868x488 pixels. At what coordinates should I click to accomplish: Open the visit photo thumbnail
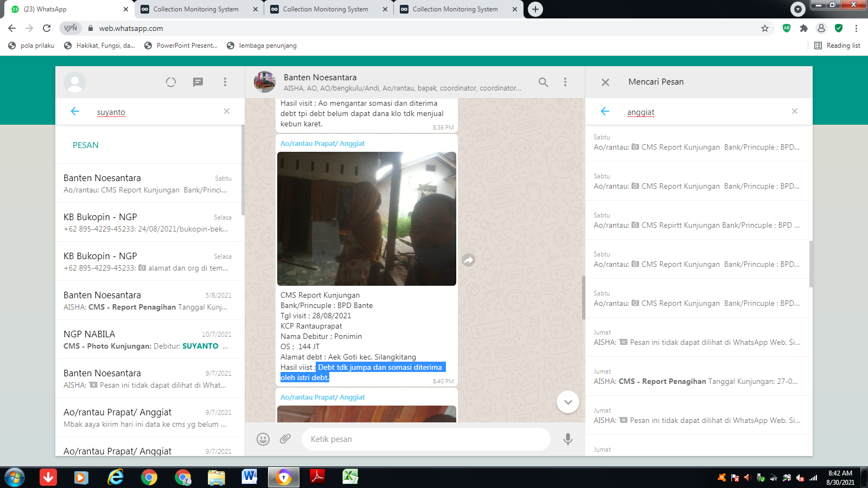point(367,219)
